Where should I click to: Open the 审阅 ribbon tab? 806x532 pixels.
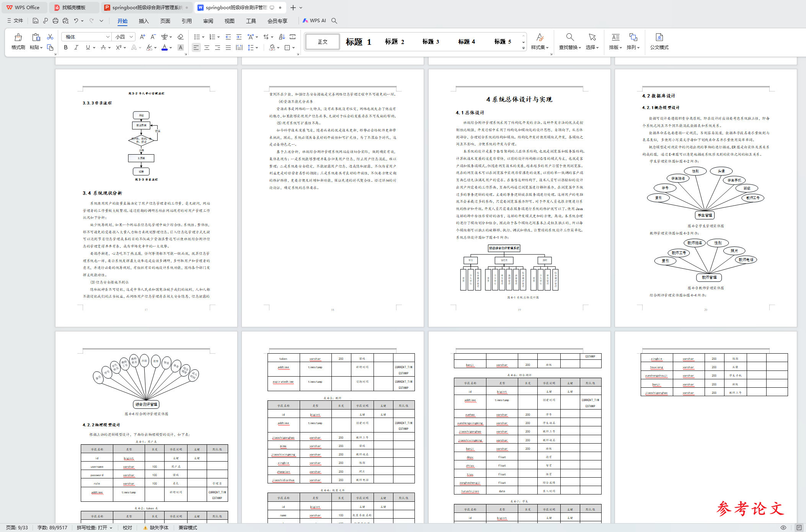click(x=208, y=21)
